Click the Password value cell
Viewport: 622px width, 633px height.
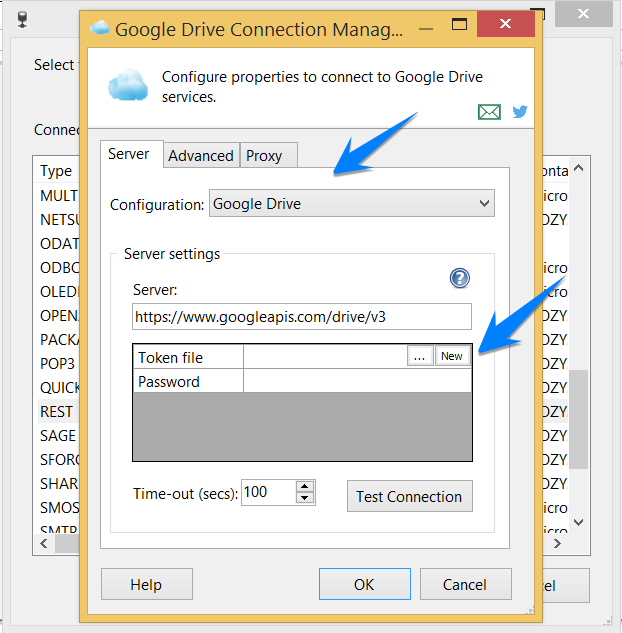coord(357,380)
